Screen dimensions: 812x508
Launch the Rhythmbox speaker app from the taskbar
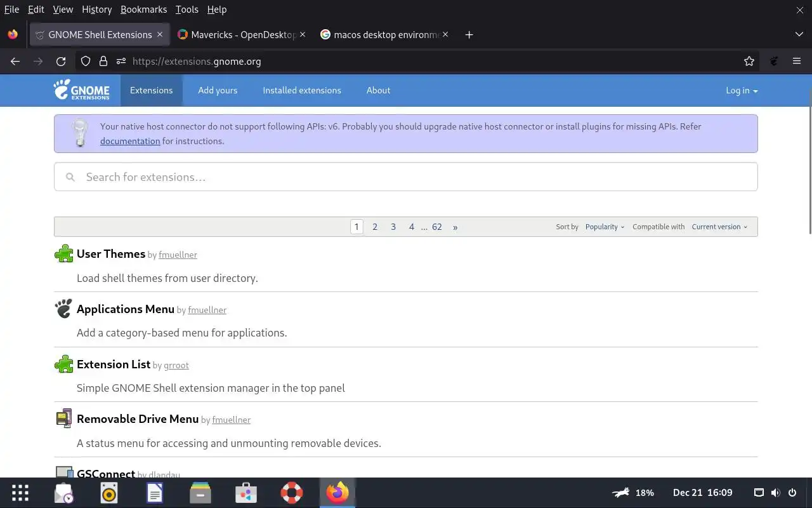click(x=109, y=493)
